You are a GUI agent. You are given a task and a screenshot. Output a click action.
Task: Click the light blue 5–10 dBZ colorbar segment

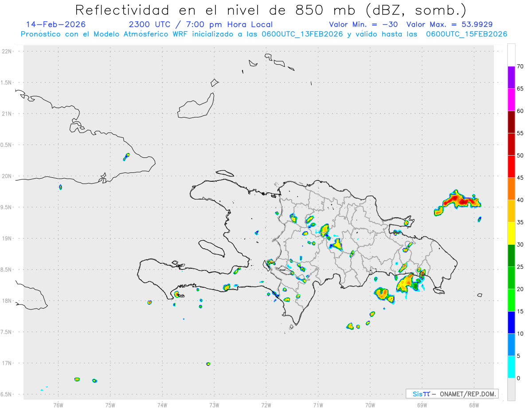click(x=511, y=344)
